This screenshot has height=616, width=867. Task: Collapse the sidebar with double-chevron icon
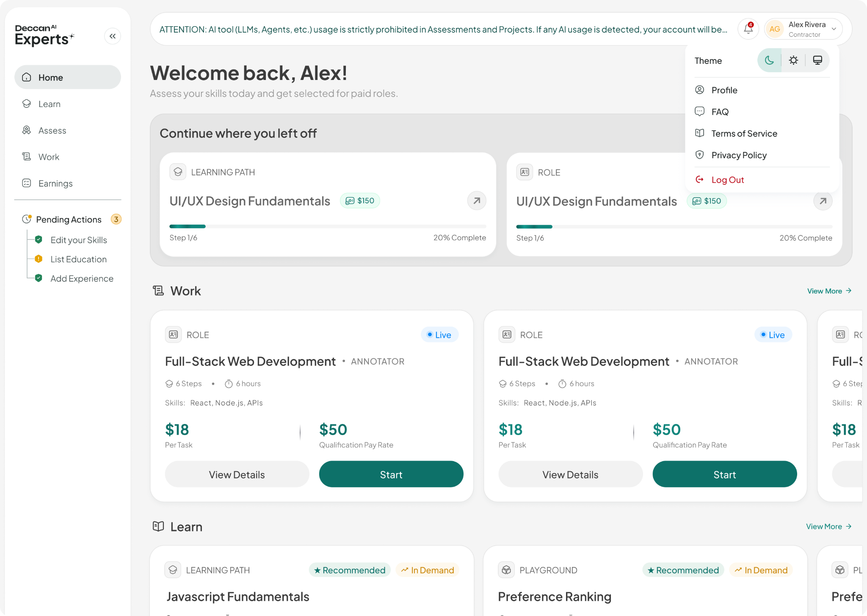[x=113, y=36]
